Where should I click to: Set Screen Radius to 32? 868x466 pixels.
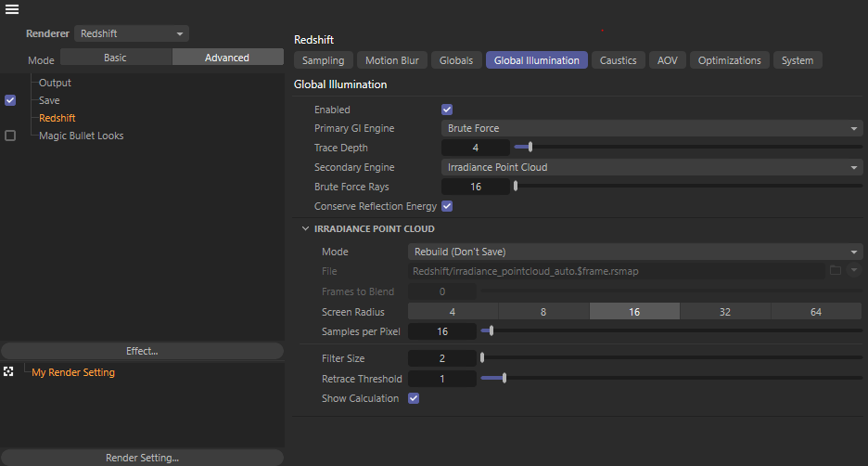pyautogui.click(x=725, y=311)
